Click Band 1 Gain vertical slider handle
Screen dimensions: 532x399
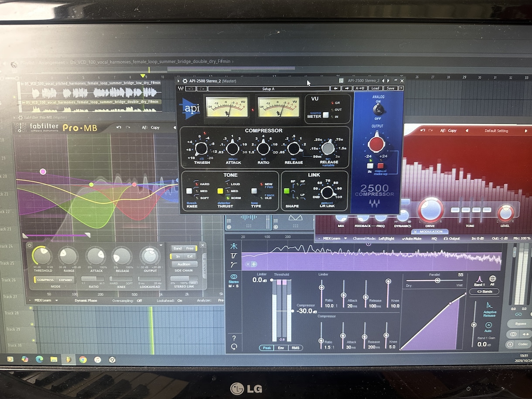(x=474, y=325)
